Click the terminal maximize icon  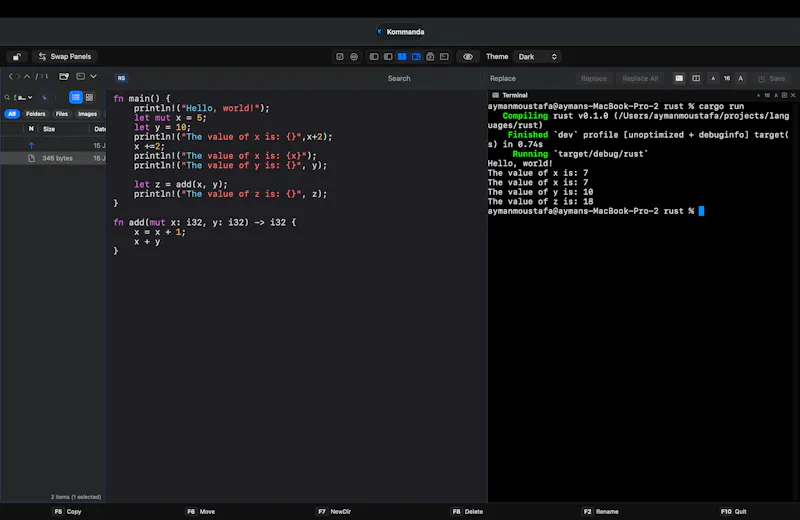pos(784,95)
